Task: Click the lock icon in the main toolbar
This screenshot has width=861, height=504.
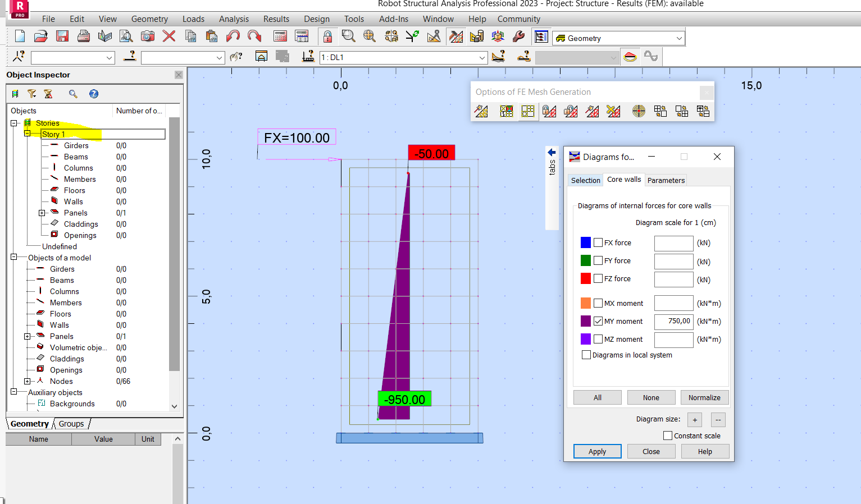Action: (327, 36)
